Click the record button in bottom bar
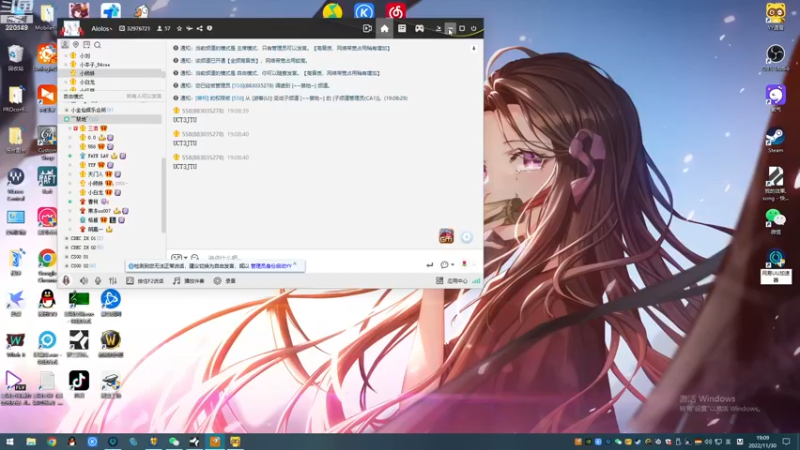This screenshot has height=450, width=800. 224,281
